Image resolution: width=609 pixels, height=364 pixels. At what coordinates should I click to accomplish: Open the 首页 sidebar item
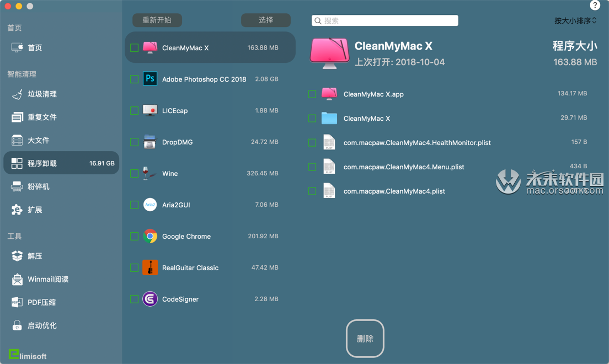click(61, 47)
